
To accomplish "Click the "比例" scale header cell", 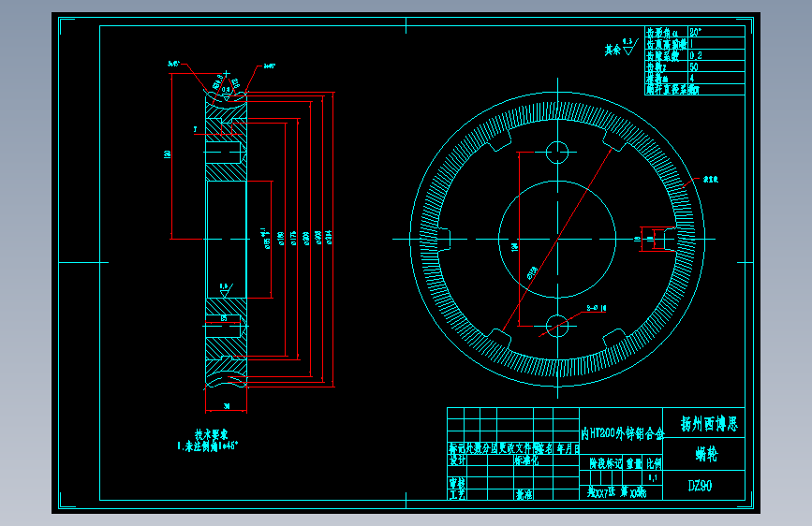I will coord(654,463).
